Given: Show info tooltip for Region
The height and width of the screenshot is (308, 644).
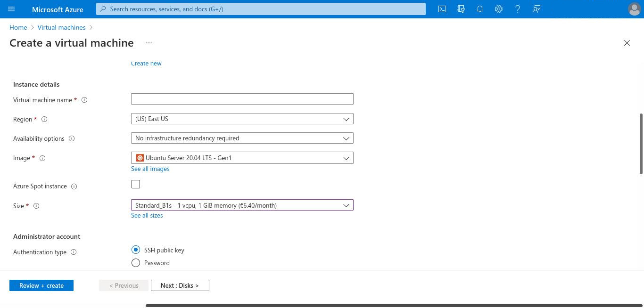Looking at the screenshot, I should click(44, 119).
